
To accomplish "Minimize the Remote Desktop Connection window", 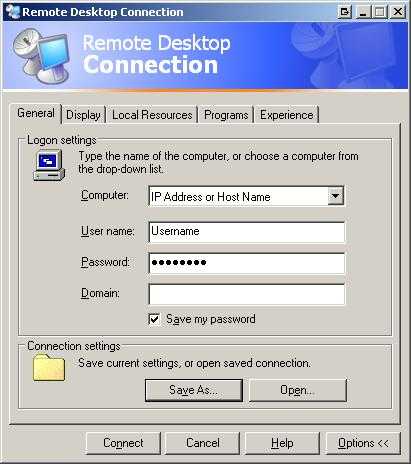I will click(363, 12).
